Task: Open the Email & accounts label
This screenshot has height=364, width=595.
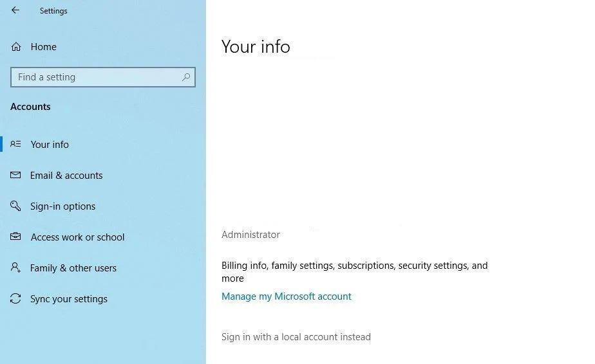Action: [66, 176]
